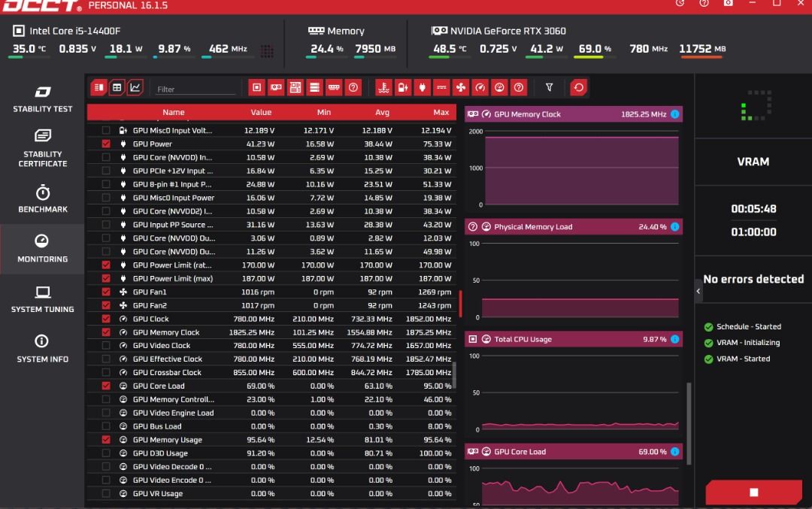Click the red reset min/max refresh icon

(578, 87)
